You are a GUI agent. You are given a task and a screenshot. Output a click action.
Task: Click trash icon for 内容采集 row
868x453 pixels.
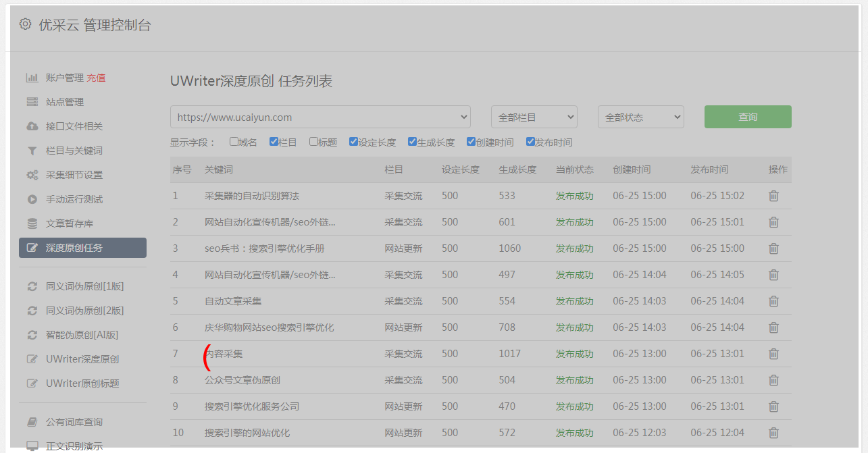(x=774, y=354)
